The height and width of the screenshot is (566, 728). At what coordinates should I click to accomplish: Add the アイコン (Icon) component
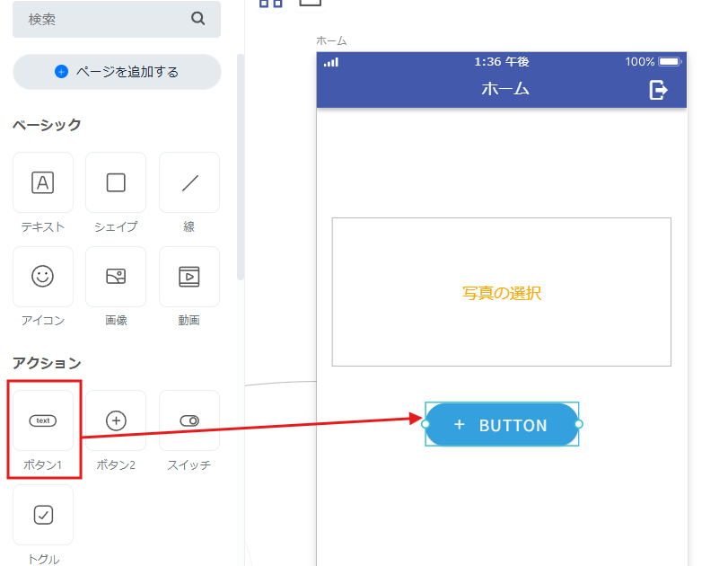[43, 277]
